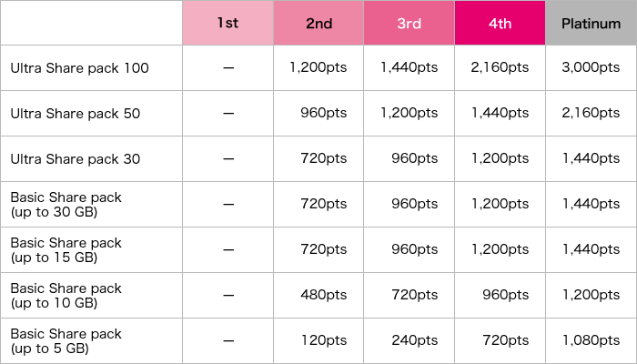This screenshot has width=637, height=364.
Task: Select the Ultra Share pack 100 row label
Action: click(80, 68)
